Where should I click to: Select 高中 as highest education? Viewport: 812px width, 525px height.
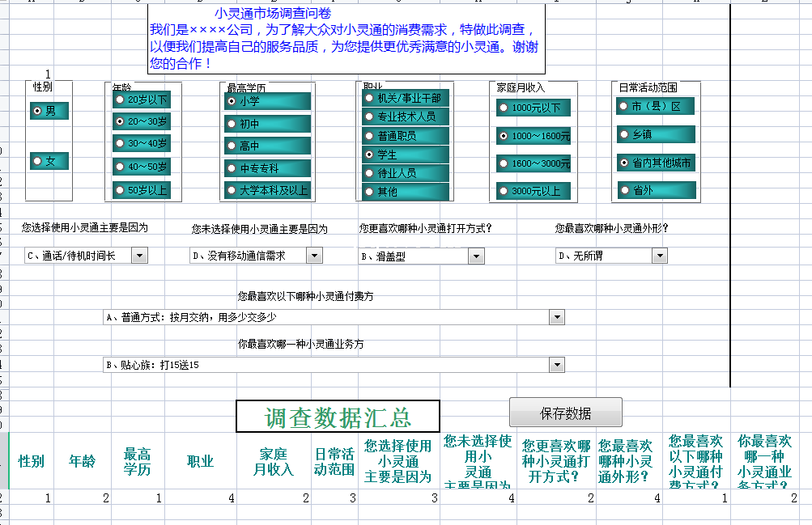coord(232,146)
